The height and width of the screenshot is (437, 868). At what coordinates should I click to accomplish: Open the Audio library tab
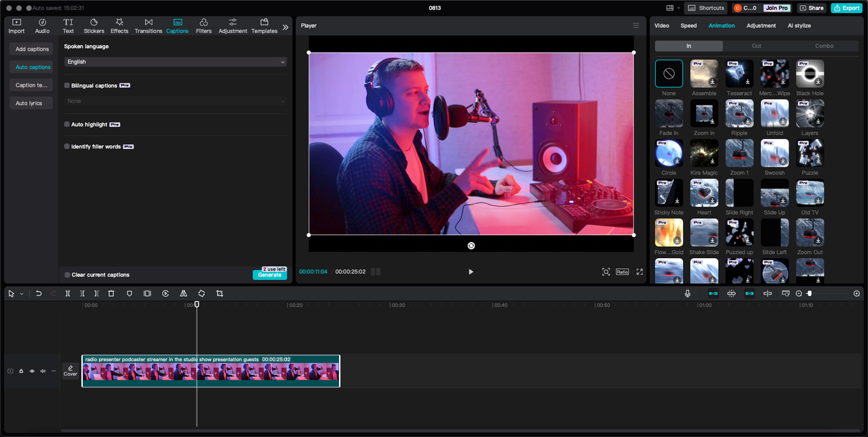tap(42, 26)
